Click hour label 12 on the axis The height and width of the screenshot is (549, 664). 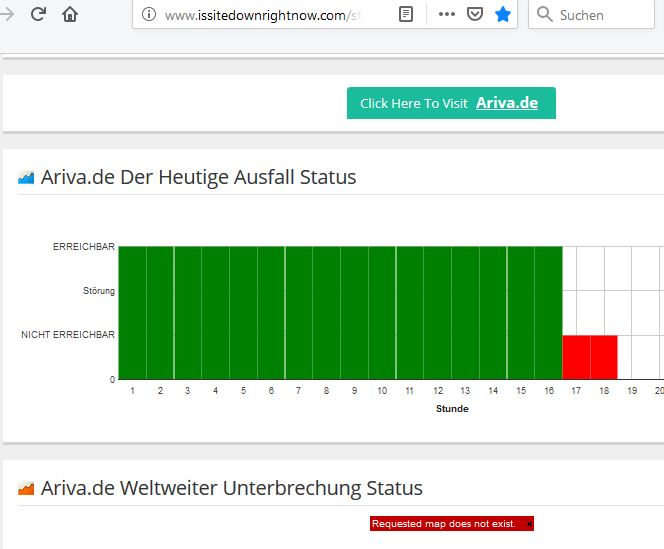tap(438, 391)
